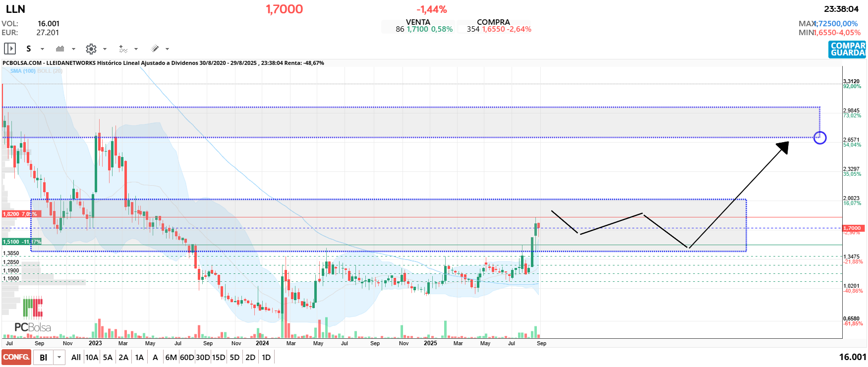Select the 2D time range tab
This screenshot has width=868, height=367.
(250, 357)
